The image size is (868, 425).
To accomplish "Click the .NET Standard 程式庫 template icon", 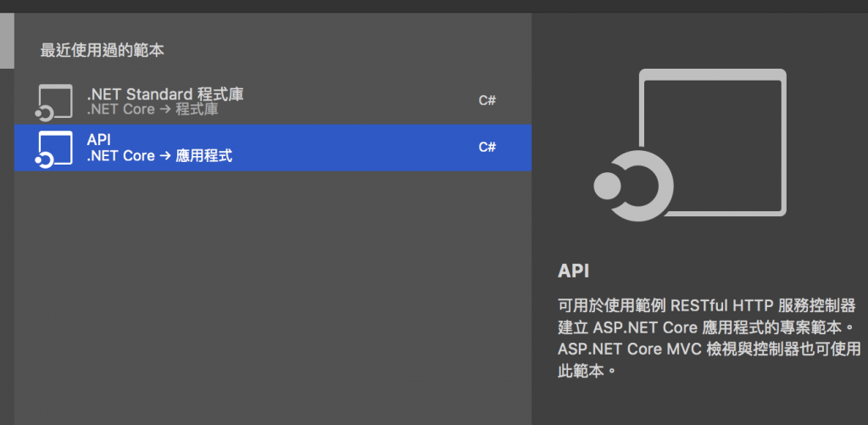I will (53, 103).
